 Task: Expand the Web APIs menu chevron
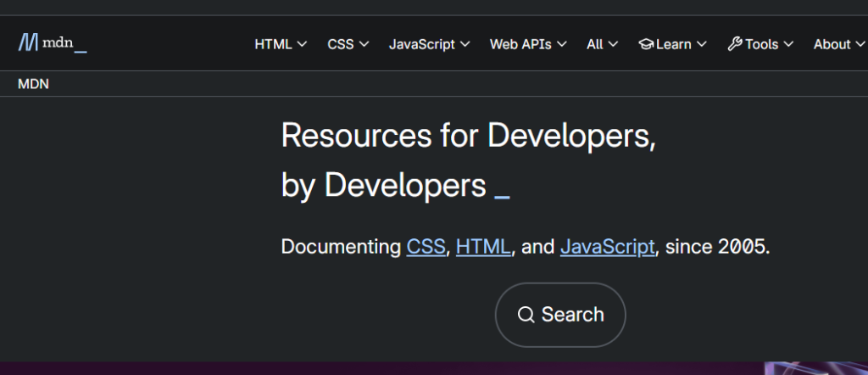(561, 44)
